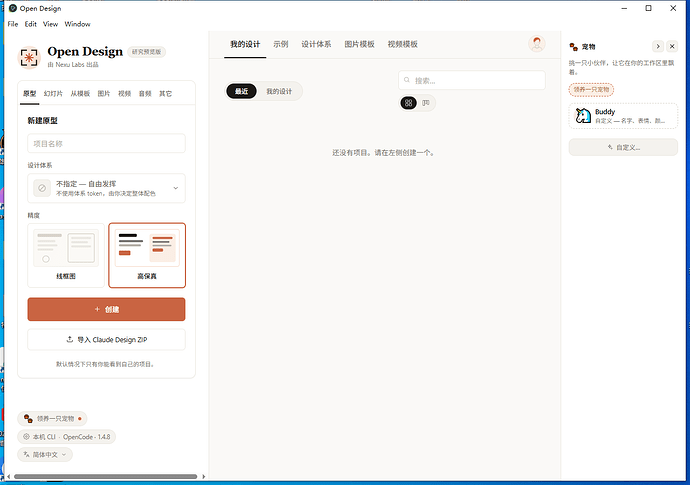
Task: Click the scrollbar right arrow
Action: click(x=203, y=476)
